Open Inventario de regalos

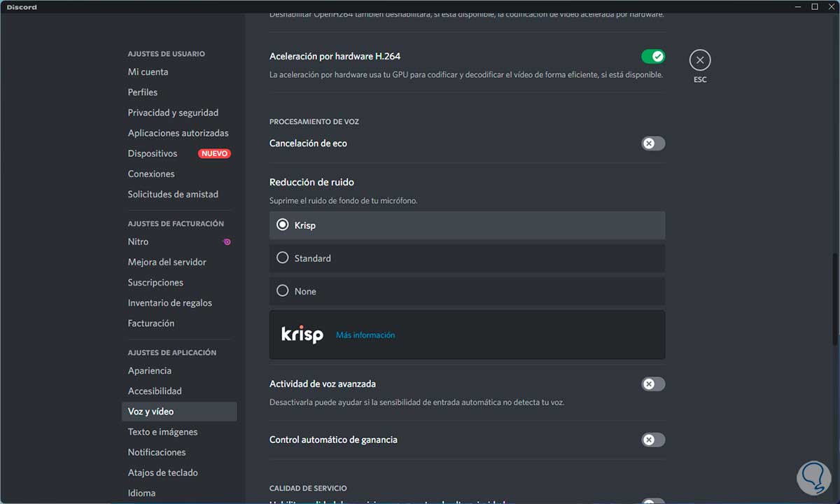[x=169, y=303]
